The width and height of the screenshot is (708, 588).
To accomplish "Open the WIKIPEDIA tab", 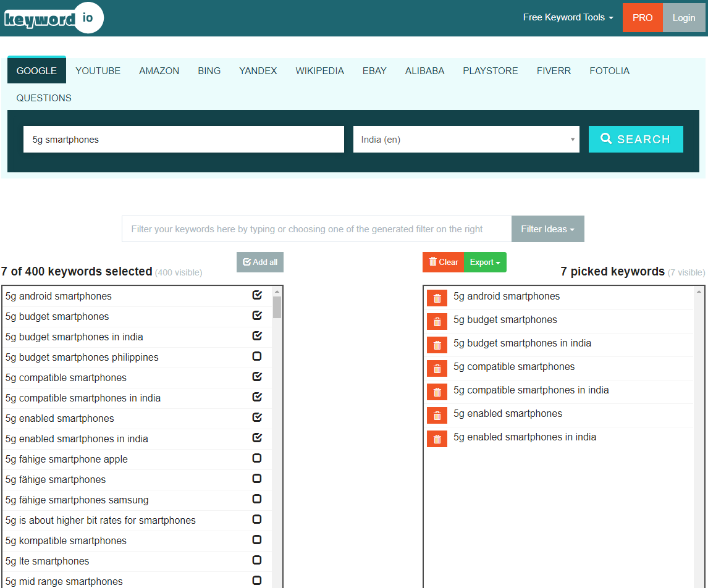I will pyautogui.click(x=319, y=71).
